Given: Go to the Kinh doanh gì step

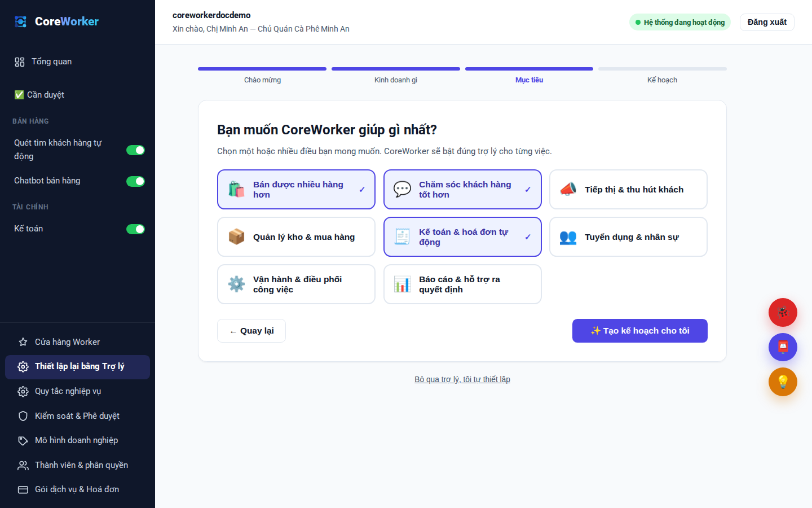Looking at the screenshot, I should coord(396,80).
